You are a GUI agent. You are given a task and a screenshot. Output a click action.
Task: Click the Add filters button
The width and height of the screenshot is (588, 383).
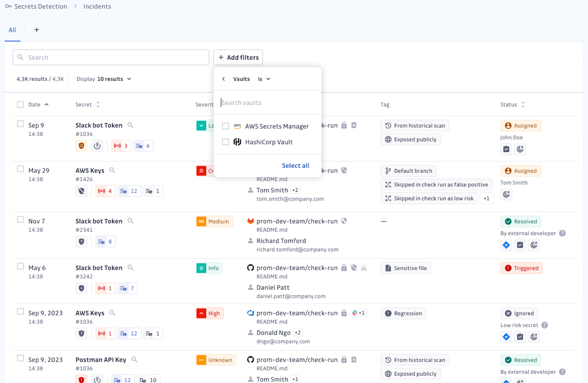238,57
